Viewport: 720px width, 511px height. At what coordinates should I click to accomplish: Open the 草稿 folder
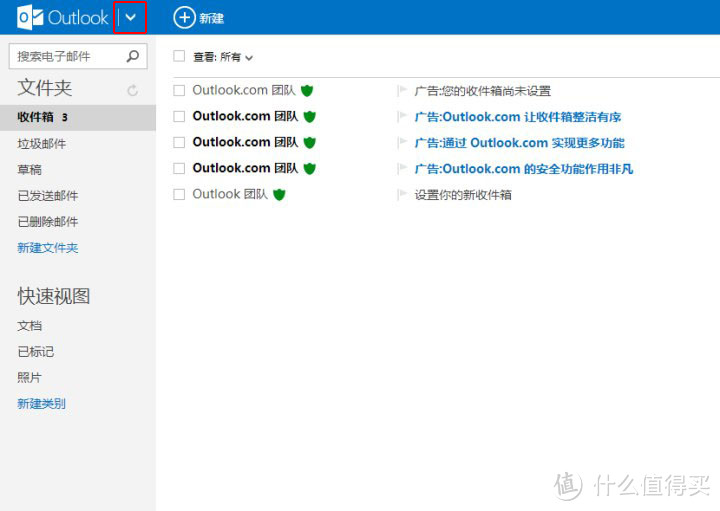pos(29,170)
